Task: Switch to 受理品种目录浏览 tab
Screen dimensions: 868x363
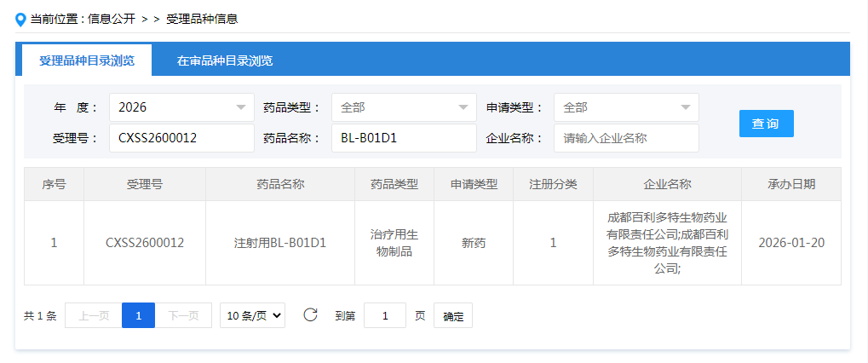Action: click(87, 60)
